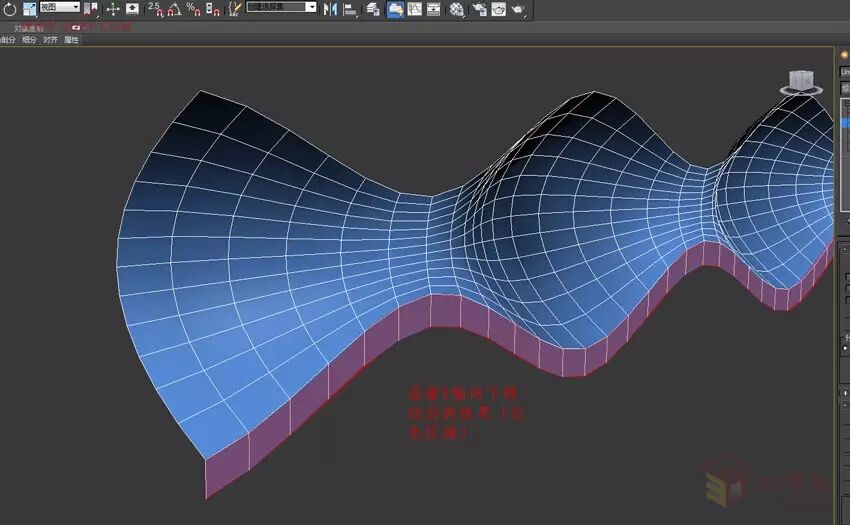Viewport: 850px width, 525px height.
Task: Open Render Setup dialog
Action: (479, 9)
